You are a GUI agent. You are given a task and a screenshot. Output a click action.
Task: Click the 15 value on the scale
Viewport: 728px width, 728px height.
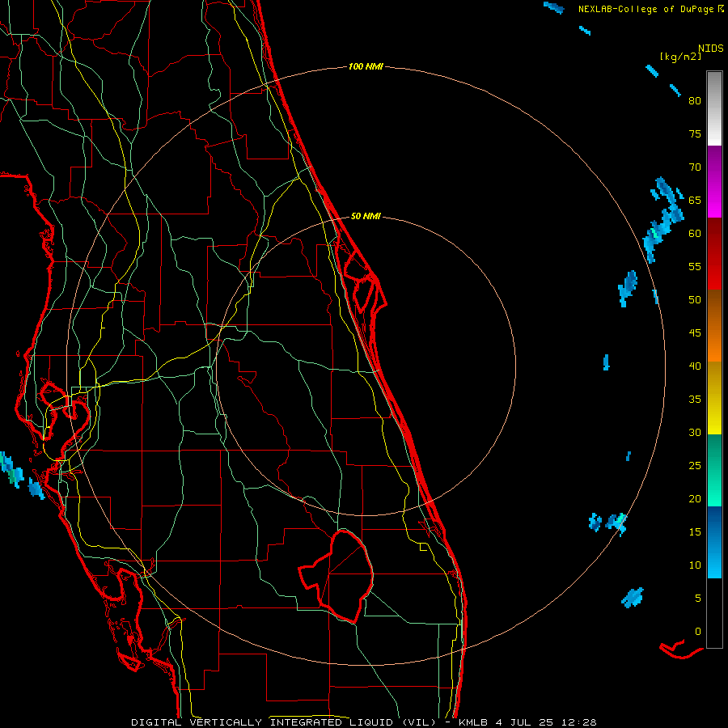click(695, 532)
